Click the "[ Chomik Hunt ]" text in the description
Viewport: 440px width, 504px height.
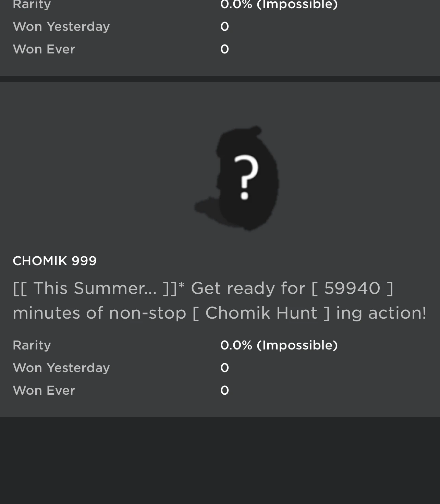(261, 313)
